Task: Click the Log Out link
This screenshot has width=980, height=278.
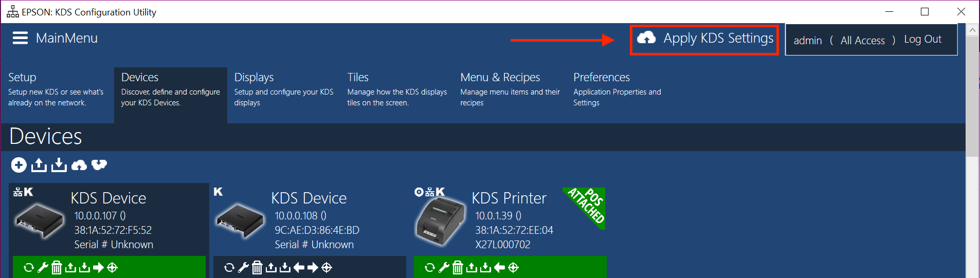Action: click(x=922, y=40)
